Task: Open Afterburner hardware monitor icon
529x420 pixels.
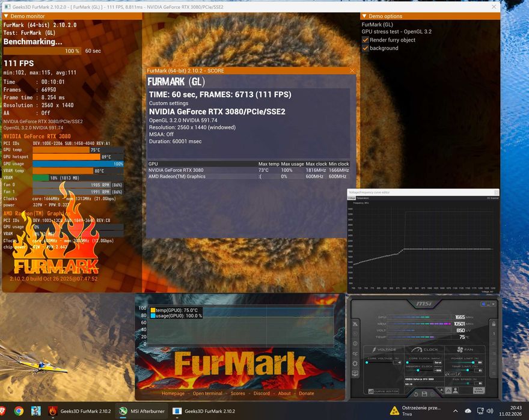Action: [355, 373]
